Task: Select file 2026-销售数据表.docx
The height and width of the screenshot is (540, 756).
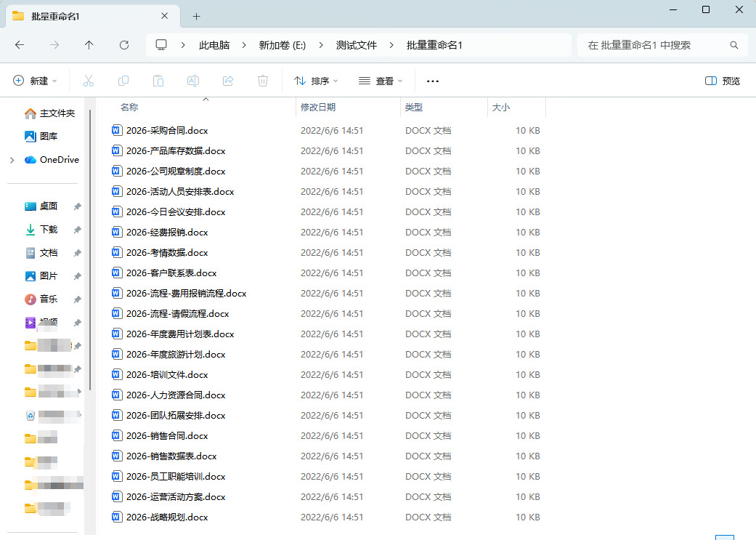Action: [171, 456]
